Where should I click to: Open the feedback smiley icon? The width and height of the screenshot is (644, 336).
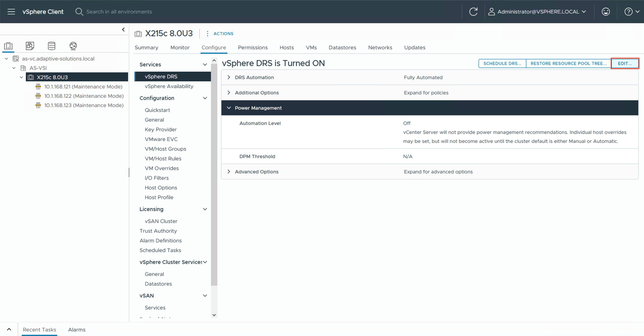(x=606, y=12)
